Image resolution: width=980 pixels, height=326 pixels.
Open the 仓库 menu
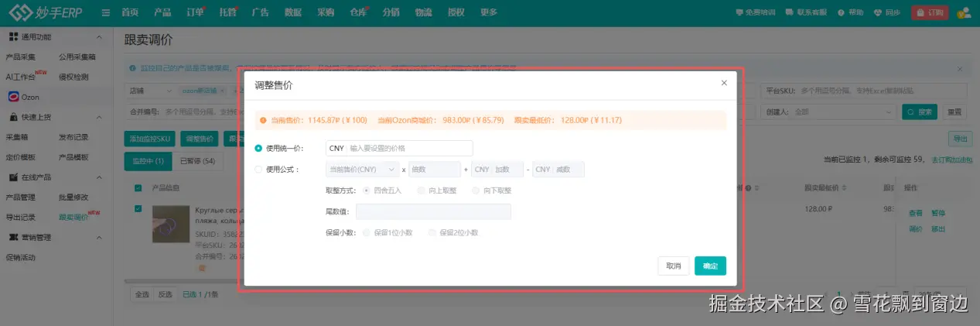click(358, 12)
